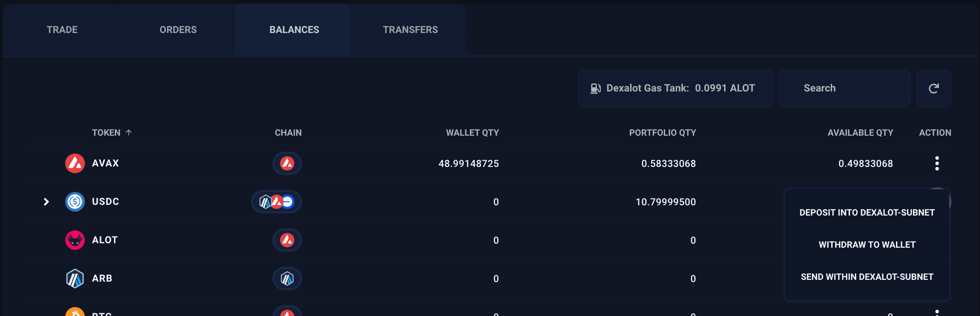
Task: Click the Dexalot Gas Tank button
Action: click(x=675, y=88)
